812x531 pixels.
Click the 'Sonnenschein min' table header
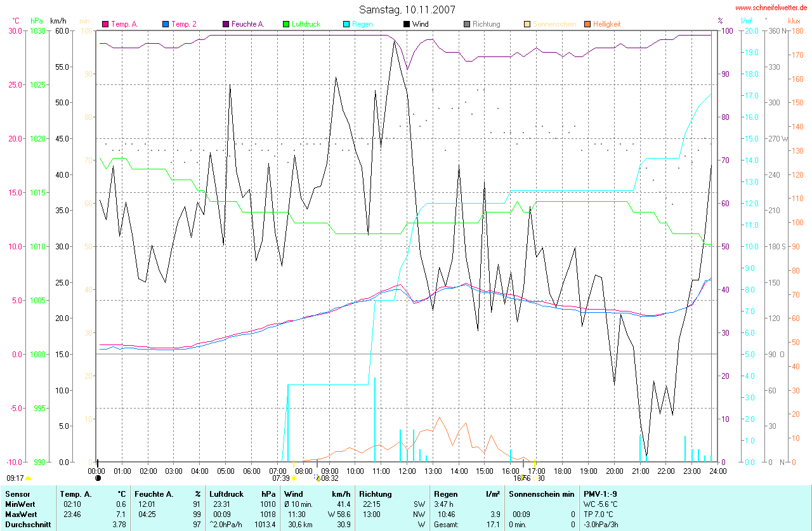click(541, 494)
